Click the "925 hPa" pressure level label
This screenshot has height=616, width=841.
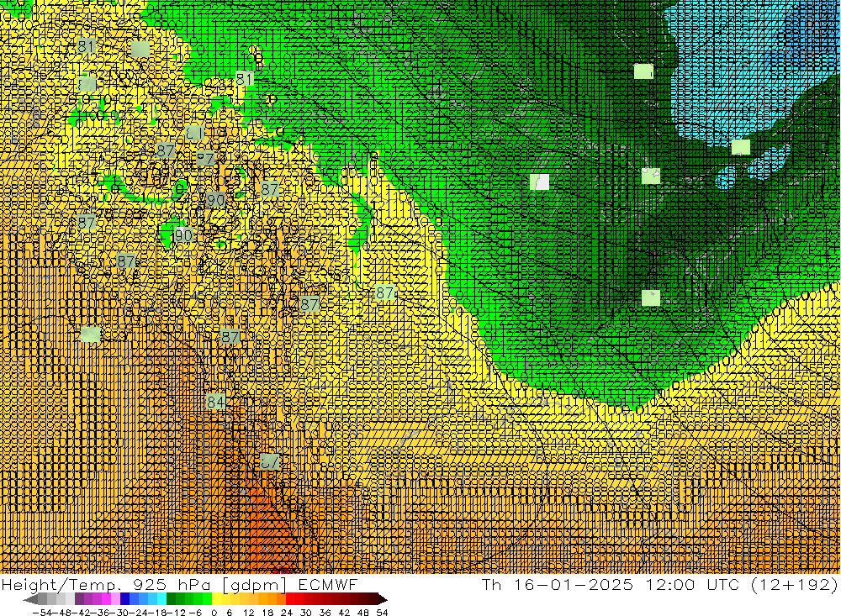pyautogui.click(x=172, y=585)
